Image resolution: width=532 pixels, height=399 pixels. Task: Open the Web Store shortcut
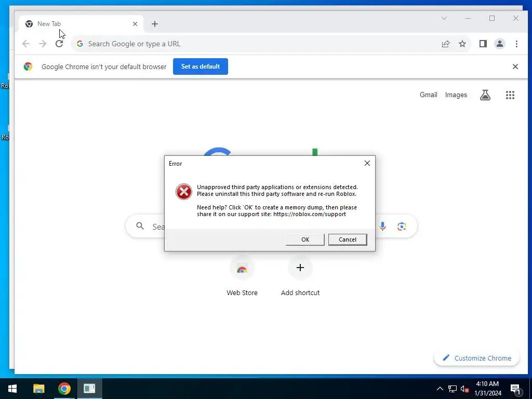(242, 275)
